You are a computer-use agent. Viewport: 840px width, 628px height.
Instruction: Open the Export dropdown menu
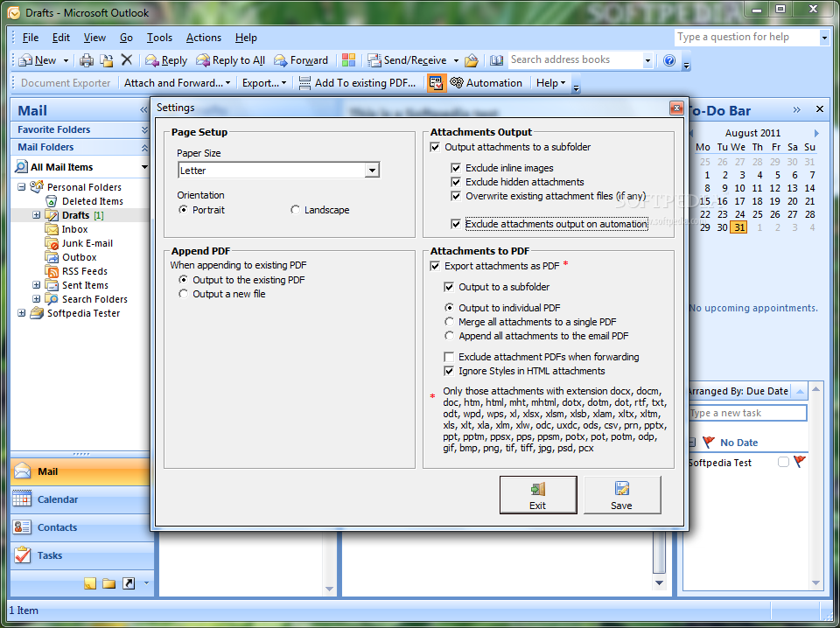coord(264,83)
